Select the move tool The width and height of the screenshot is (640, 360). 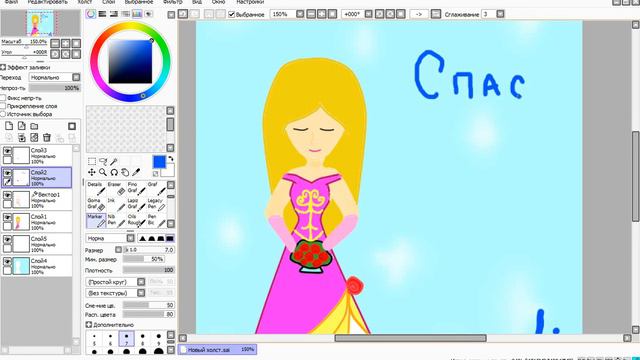[92, 172]
